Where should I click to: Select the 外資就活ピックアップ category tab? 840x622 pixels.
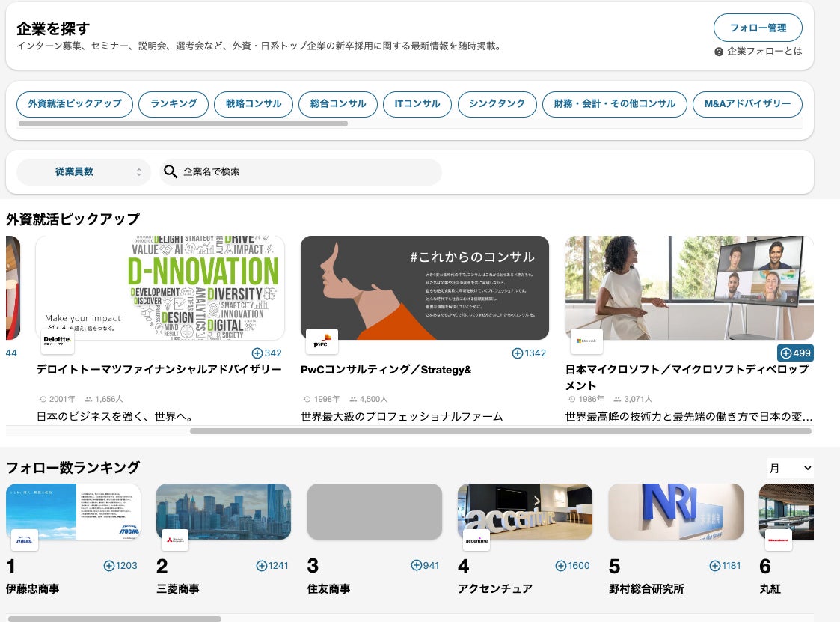tap(75, 103)
